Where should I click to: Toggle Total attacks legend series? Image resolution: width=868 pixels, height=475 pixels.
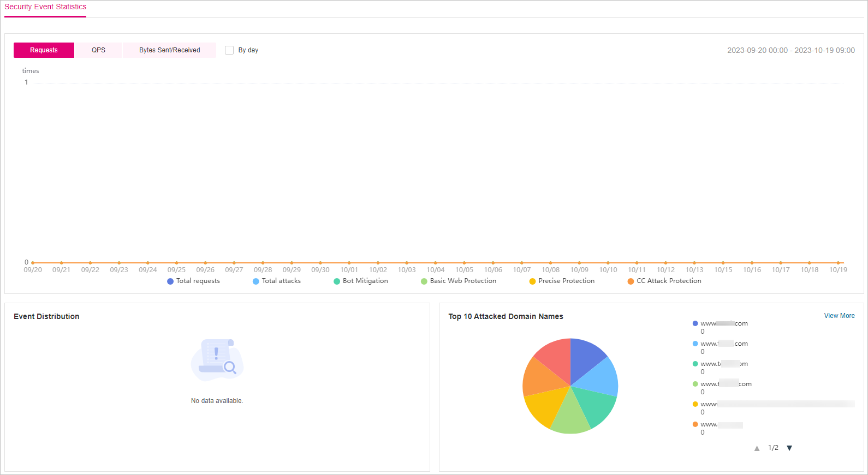pos(277,281)
